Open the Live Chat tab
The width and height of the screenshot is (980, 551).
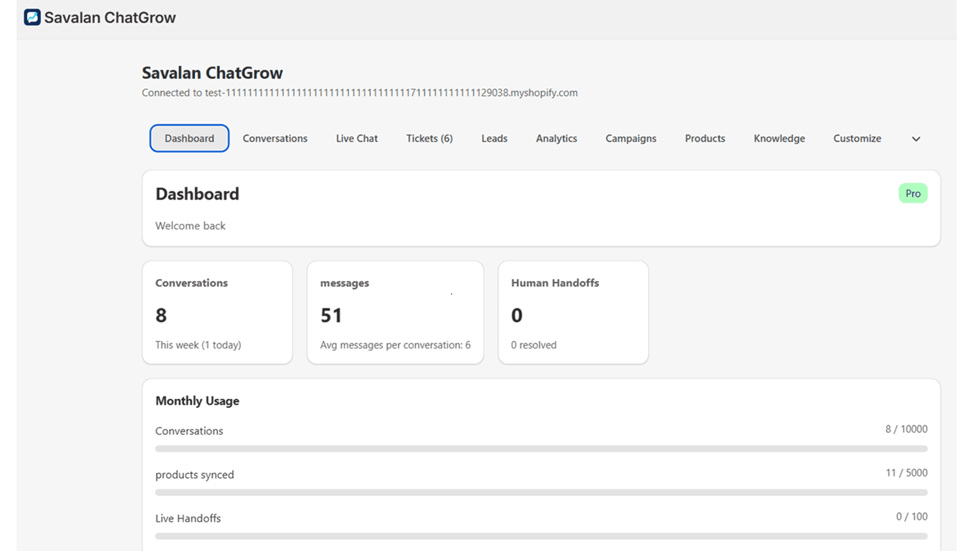point(356,138)
